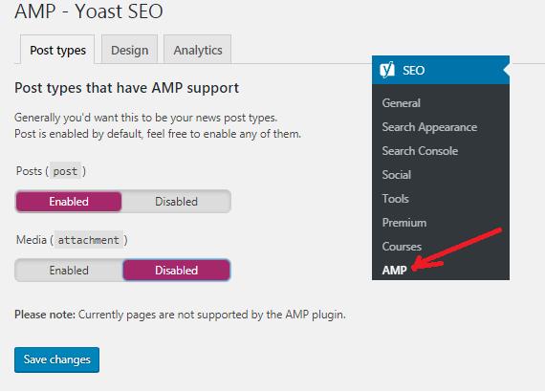This screenshot has height=392, width=545.
Task: Select the Tools menu entry
Action: [396, 199]
